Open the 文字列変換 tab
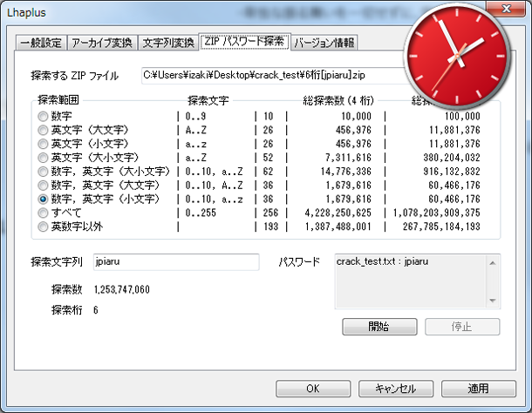 click(x=168, y=43)
